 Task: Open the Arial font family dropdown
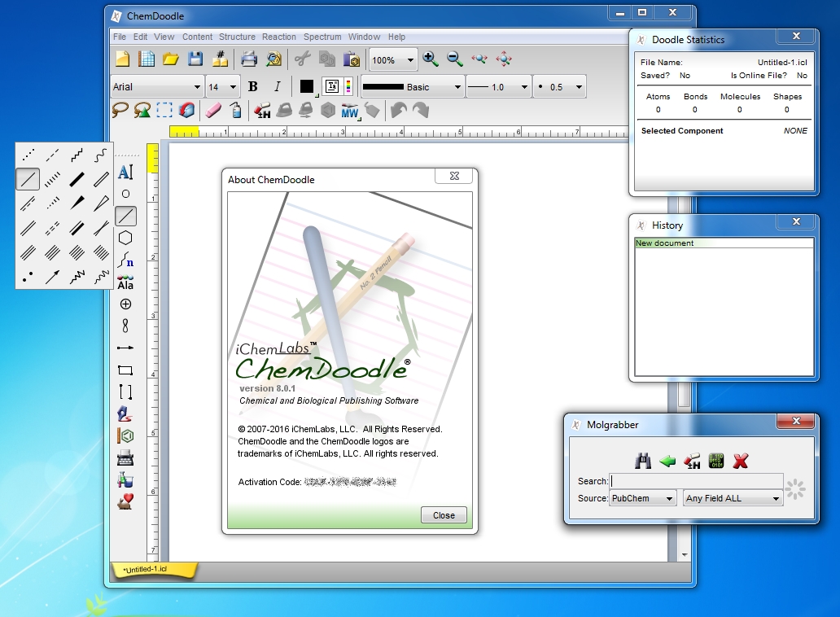click(x=157, y=87)
